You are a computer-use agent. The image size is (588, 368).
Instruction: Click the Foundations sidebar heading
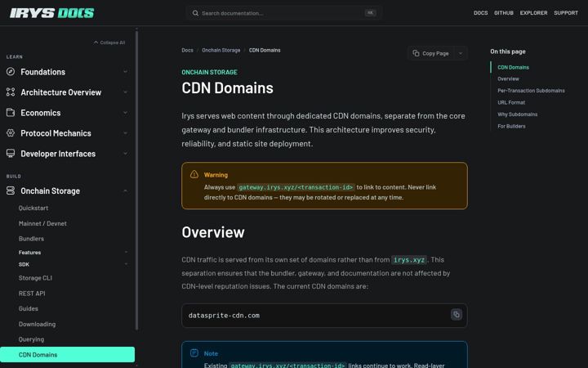42,72
